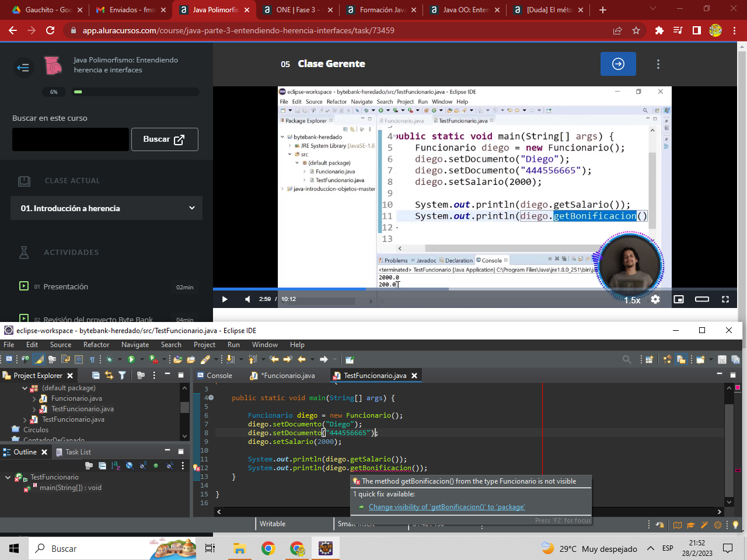
Task: Click the Back navigation arrow in Eclipse toolbar
Action: tap(302, 359)
